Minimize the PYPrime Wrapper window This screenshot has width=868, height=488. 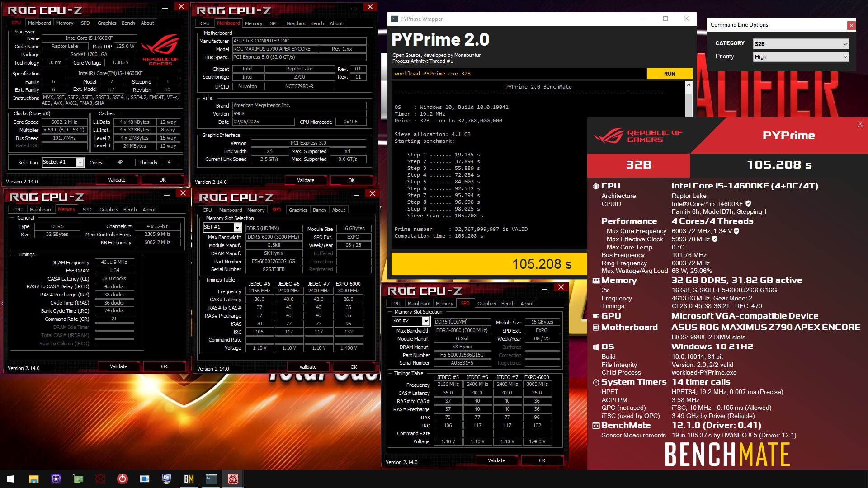coord(645,19)
